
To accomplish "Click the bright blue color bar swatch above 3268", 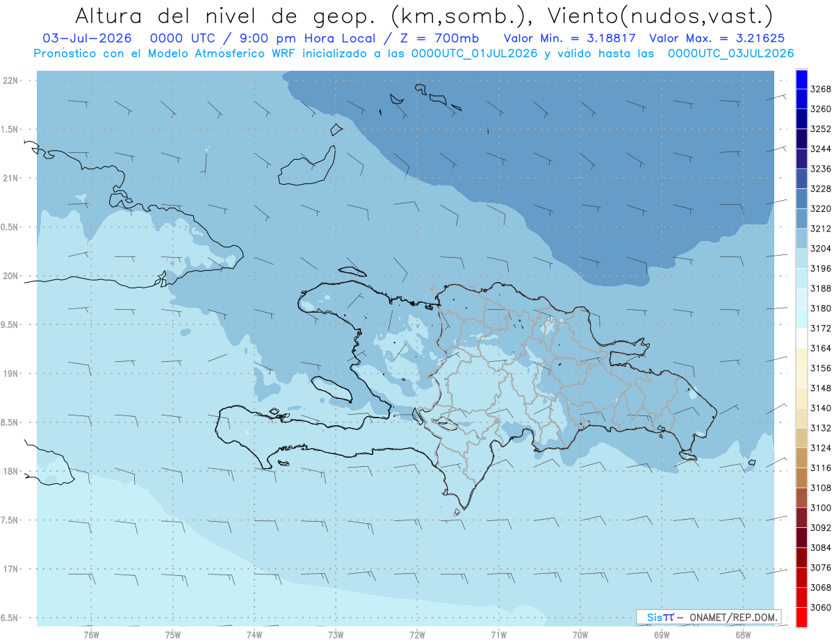I will coord(801,79).
